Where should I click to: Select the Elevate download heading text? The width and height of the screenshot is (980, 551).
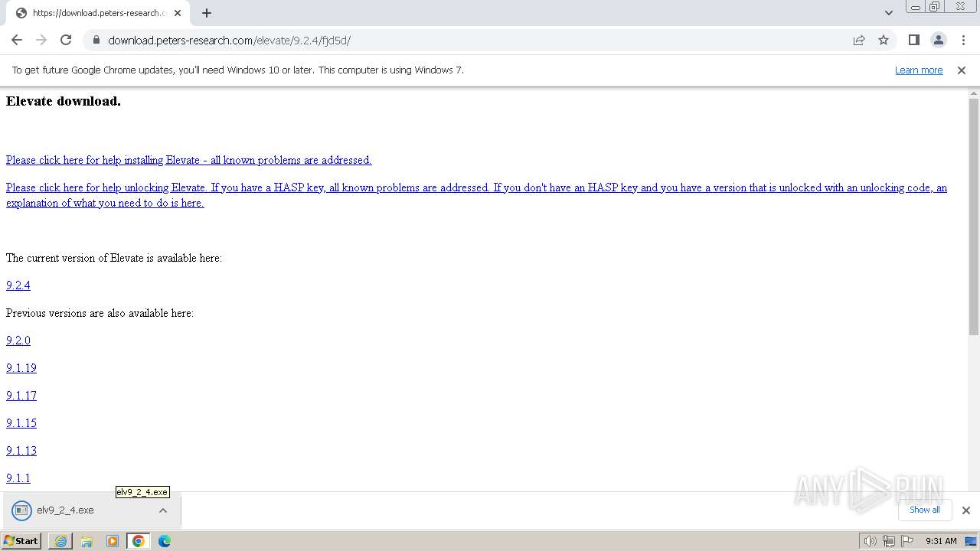[64, 101]
